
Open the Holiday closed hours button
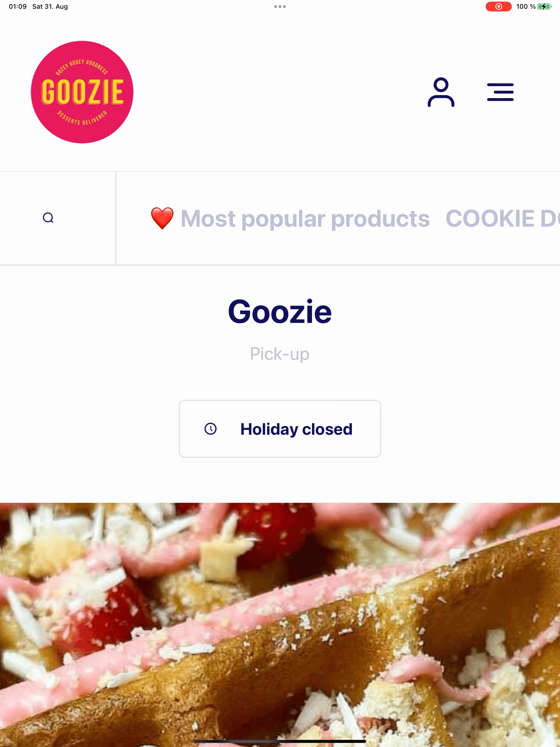point(280,429)
